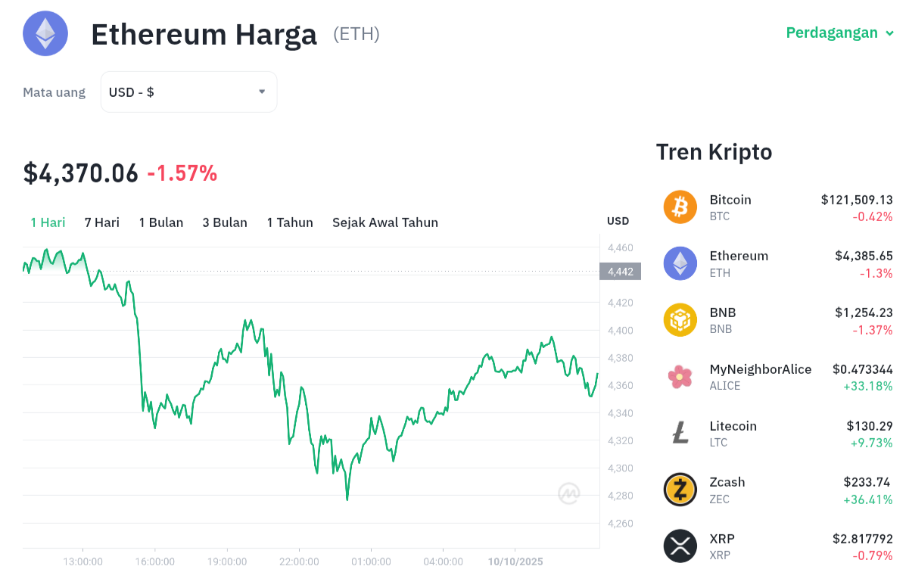Click the XRP coin icon
Image resolution: width=909 pixels, height=588 pixels.
click(680, 546)
